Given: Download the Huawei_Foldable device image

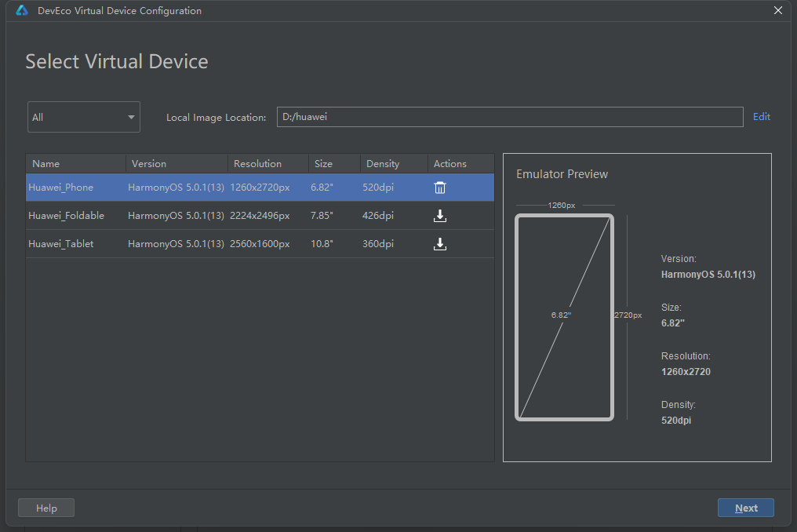Looking at the screenshot, I should coord(439,216).
